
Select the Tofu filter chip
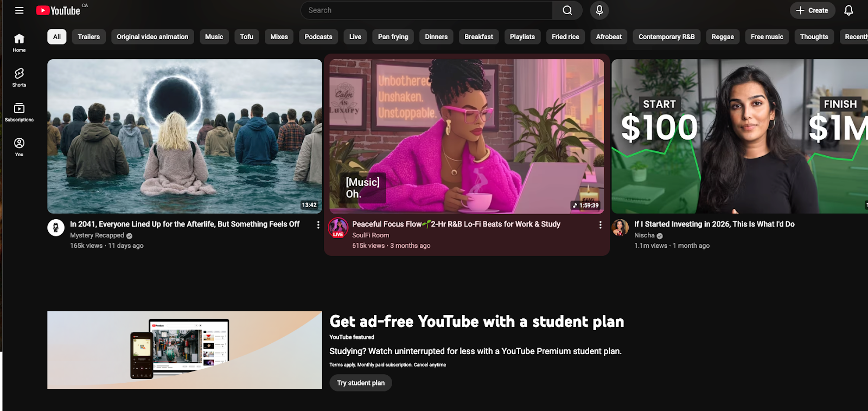click(x=247, y=37)
